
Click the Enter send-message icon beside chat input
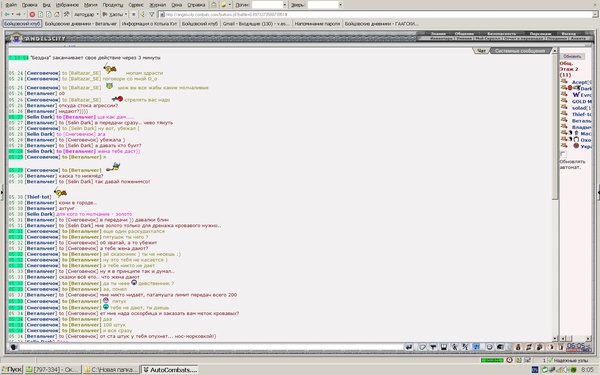coord(409,347)
